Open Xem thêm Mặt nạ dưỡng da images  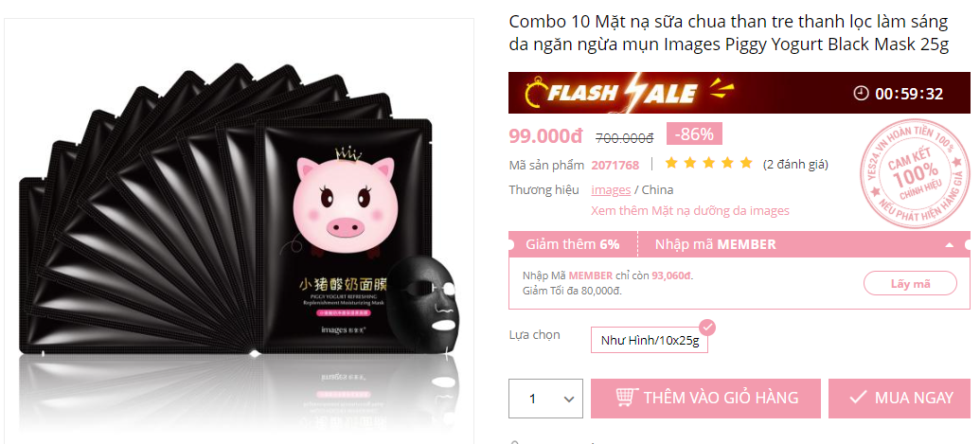click(690, 210)
